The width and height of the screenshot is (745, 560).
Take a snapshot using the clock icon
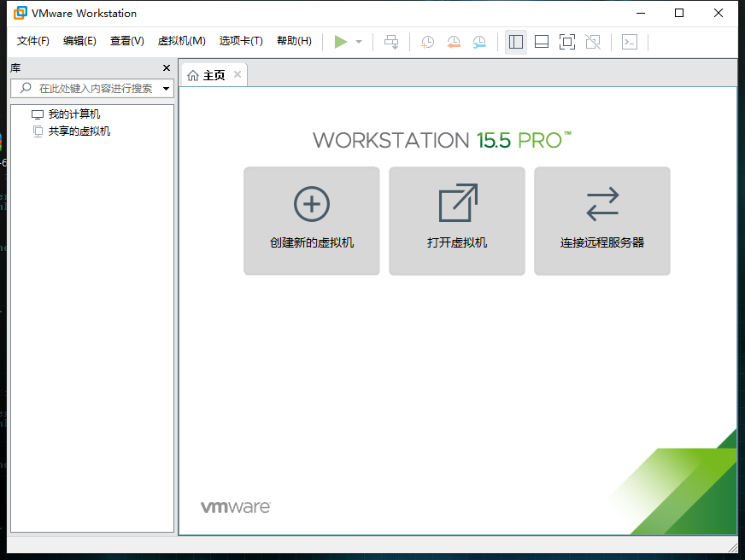tap(427, 41)
